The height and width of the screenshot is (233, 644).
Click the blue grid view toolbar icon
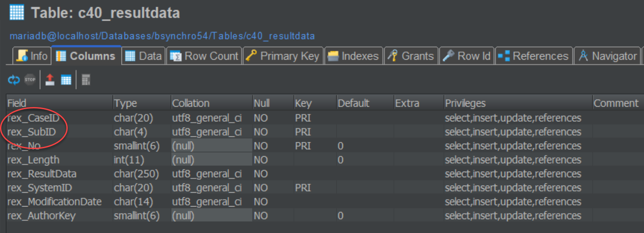66,80
